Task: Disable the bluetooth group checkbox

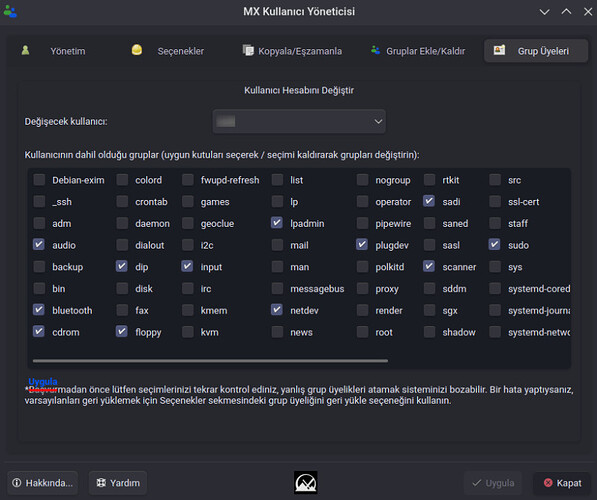Action: point(39,310)
